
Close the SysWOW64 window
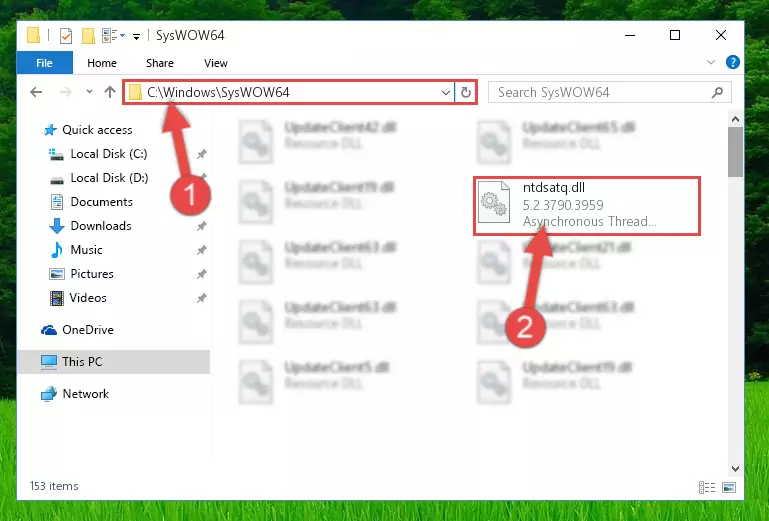(720, 35)
